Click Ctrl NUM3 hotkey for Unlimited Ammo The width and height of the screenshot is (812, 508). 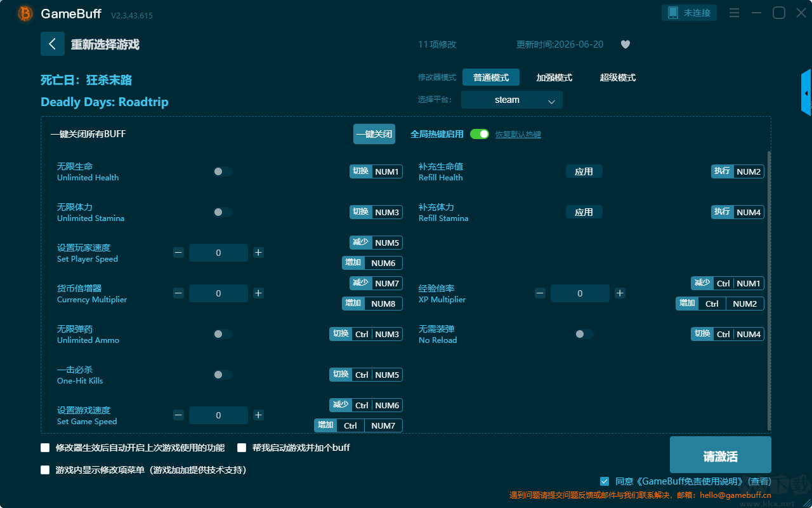click(377, 334)
